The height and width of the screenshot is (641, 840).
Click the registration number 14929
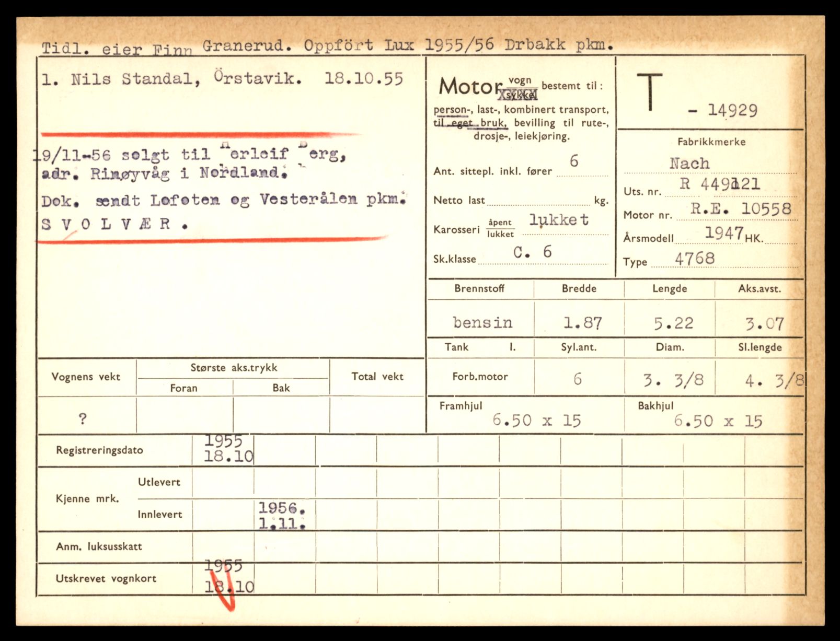732,110
